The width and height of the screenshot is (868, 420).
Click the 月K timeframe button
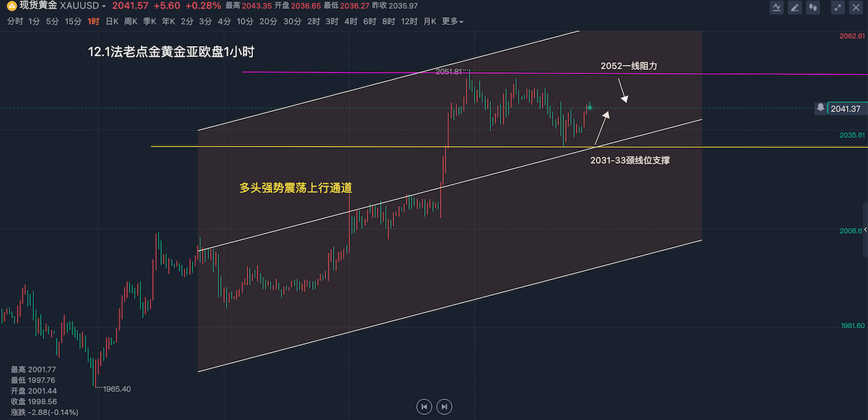(430, 22)
